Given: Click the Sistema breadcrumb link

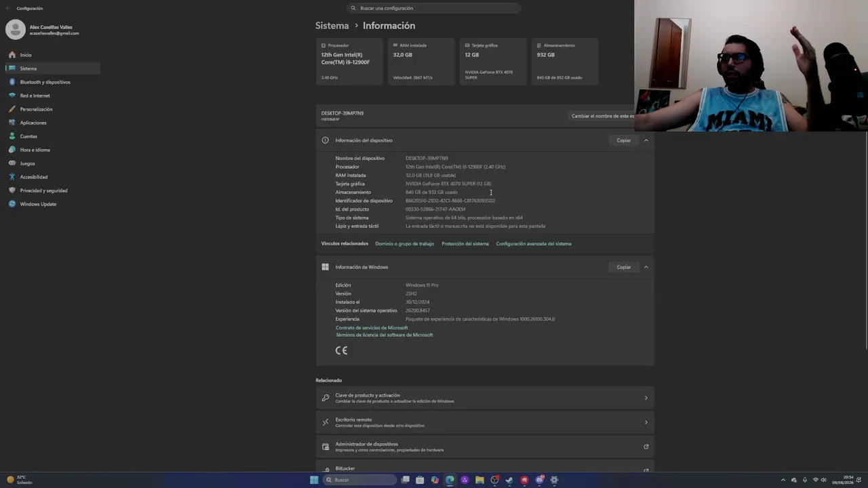Looking at the screenshot, I should pyautogui.click(x=332, y=26).
